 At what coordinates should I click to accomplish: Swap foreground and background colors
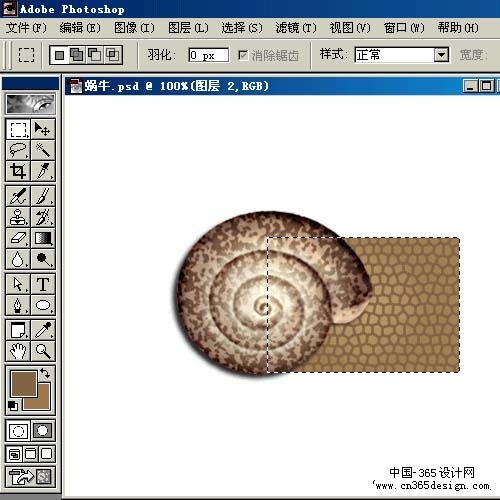click(x=45, y=372)
